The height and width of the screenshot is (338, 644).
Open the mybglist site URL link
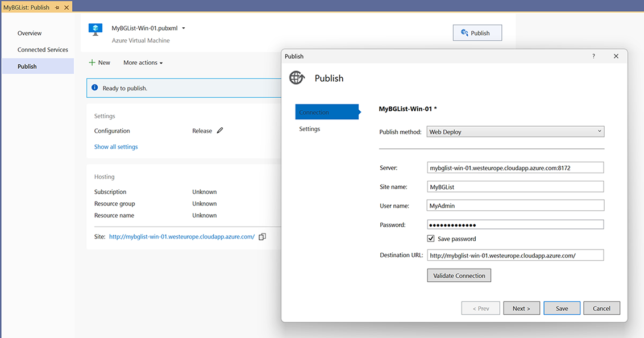[x=182, y=236]
